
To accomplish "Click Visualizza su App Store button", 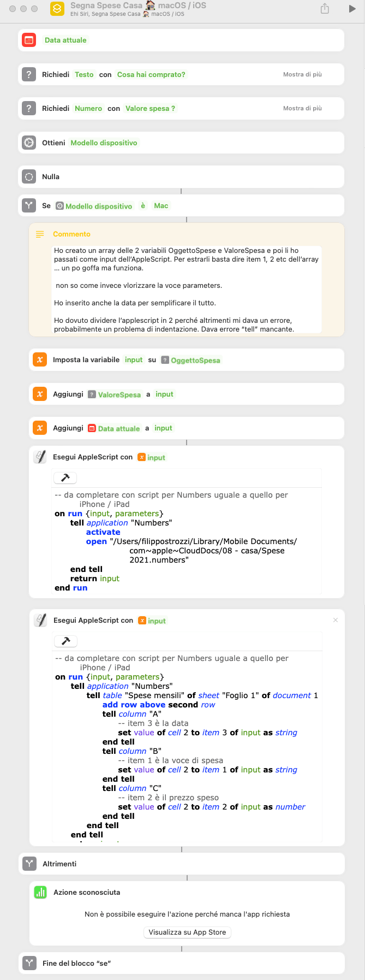I will click(x=187, y=932).
